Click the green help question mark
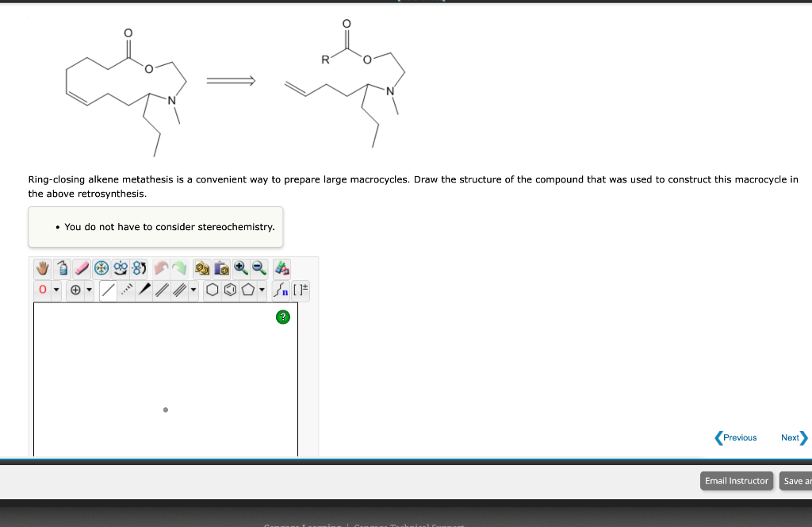 282,317
